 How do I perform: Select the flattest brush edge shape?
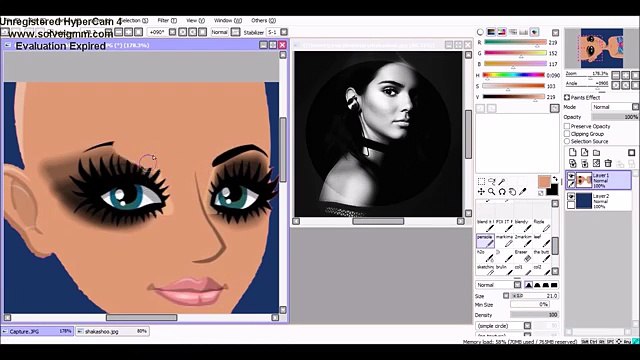tap(554, 285)
